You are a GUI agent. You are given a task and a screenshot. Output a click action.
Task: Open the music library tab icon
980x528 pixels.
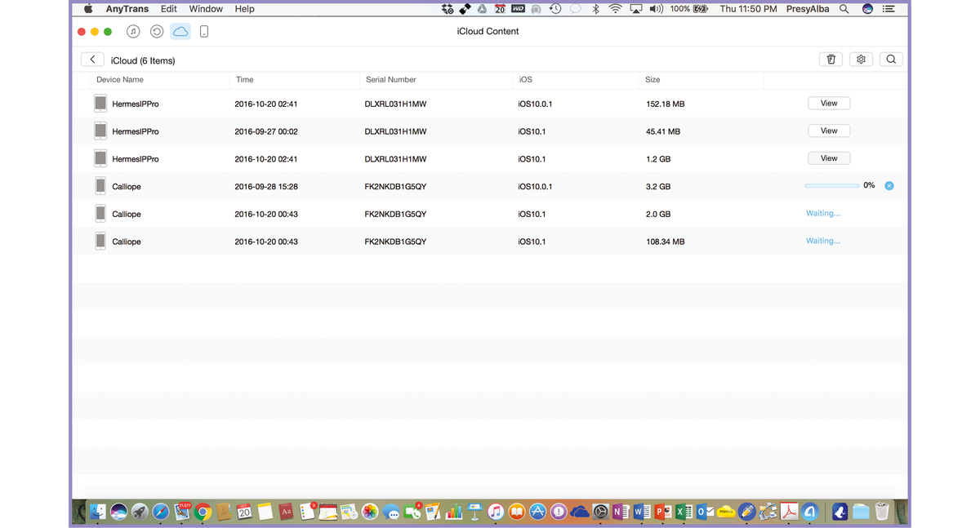click(133, 32)
